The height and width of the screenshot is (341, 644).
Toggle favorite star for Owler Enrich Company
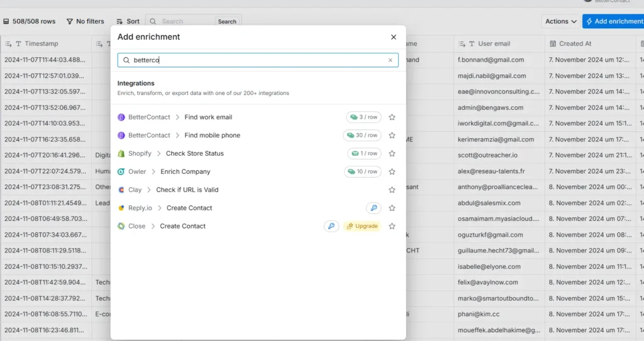(392, 171)
